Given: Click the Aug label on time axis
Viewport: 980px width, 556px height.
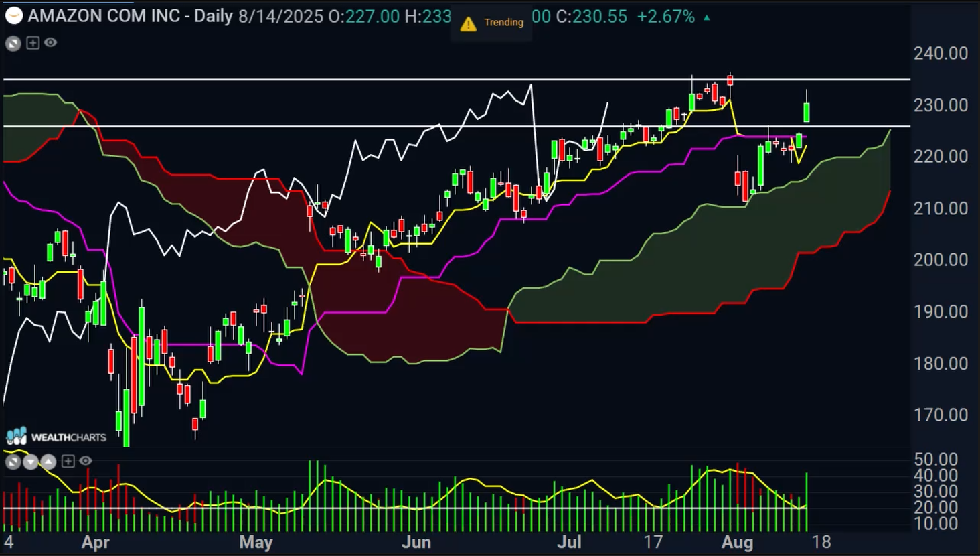Looking at the screenshot, I should [x=738, y=542].
